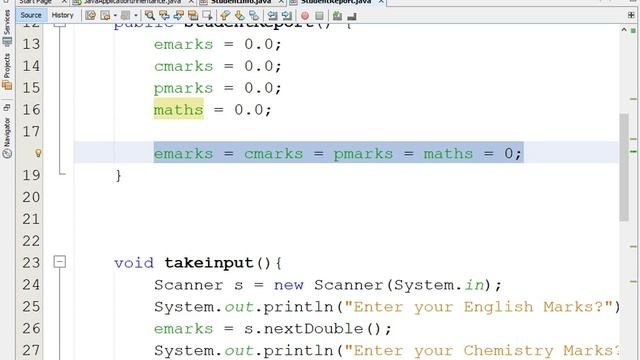Viewport: 640px width, 360px height.
Task: Shift the selected line right
Action: tap(287, 16)
